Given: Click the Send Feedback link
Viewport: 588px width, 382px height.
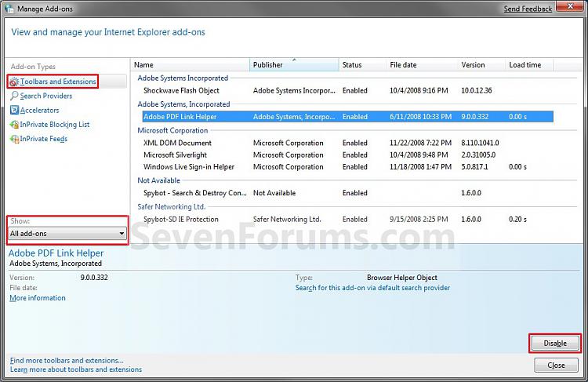Looking at the screenshot, I should click(528, 9).
